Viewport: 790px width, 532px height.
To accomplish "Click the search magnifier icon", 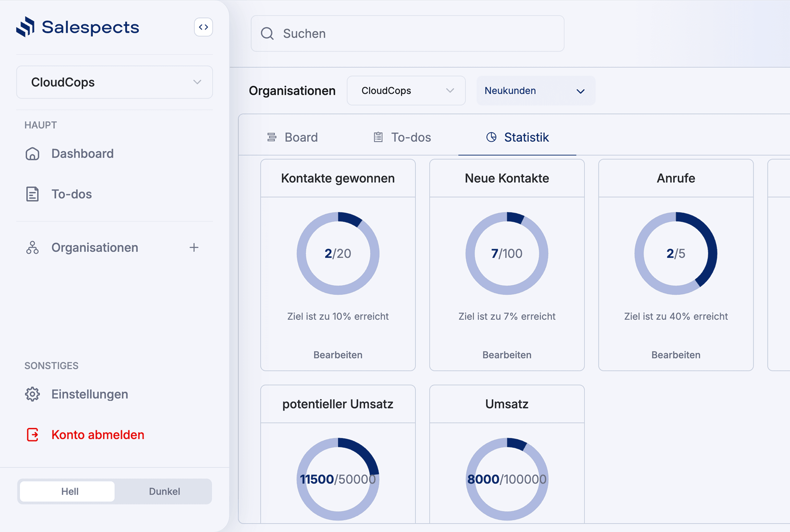I will (x=267, y=33).
